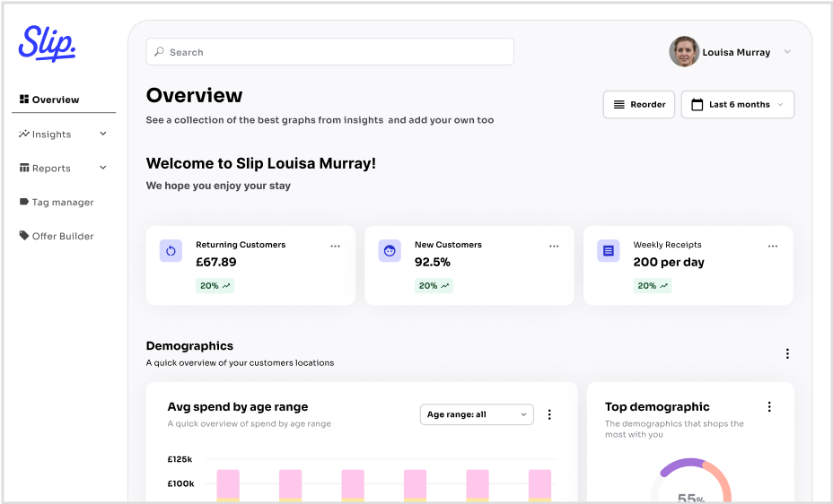The width and height of the screenshot is (833, 504).
Task: Open New Customers card more options
Action: click(x=554, y=246)
